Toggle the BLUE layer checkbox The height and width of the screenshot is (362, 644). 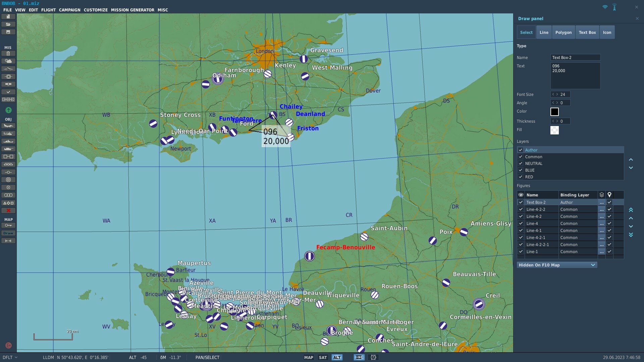tap(521, 170)
